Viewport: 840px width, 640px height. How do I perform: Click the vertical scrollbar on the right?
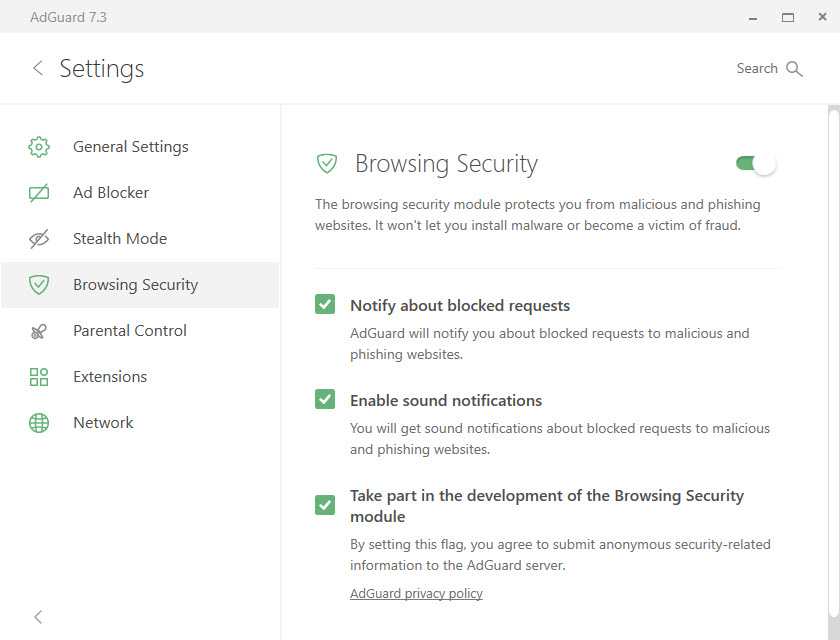[x=834, y=364]
